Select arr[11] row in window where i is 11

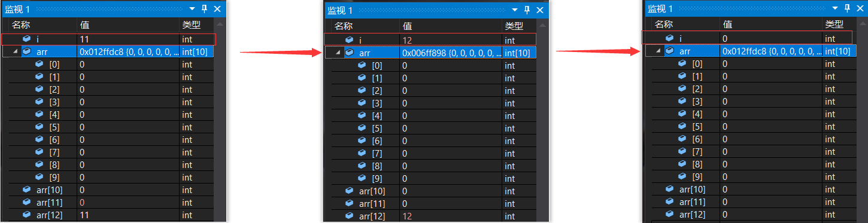108,202
